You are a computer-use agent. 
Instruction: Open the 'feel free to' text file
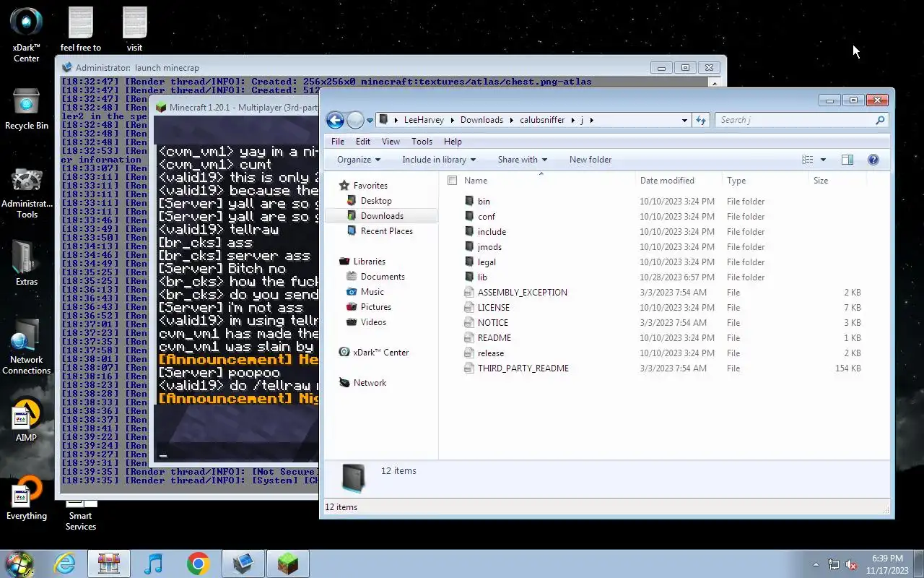coord(80,29)
